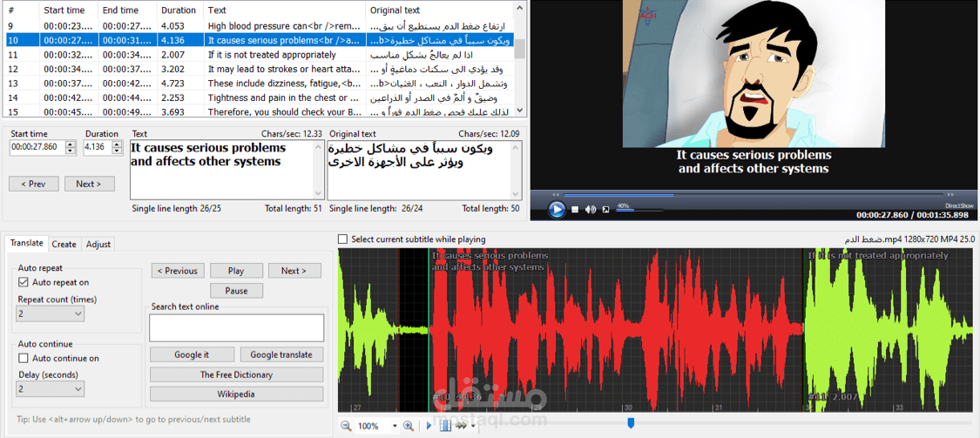Decrease Start time with the down spinner arrow

(71, 151)
